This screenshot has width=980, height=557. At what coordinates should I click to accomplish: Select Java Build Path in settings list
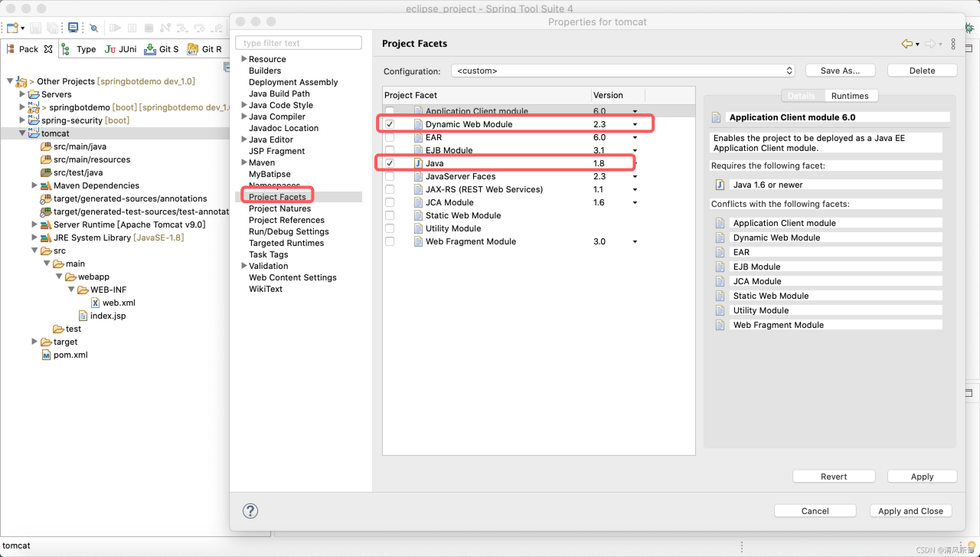[x=279, y=93]
